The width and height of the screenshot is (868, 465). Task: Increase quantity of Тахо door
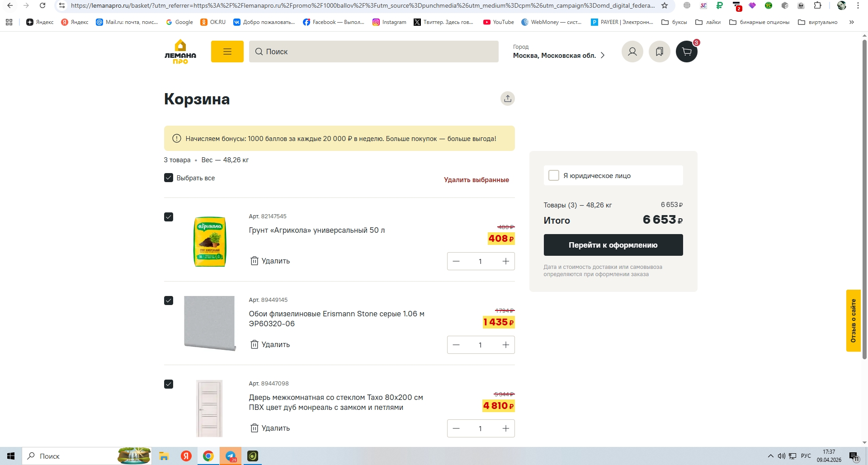click(x=506, y=428)
